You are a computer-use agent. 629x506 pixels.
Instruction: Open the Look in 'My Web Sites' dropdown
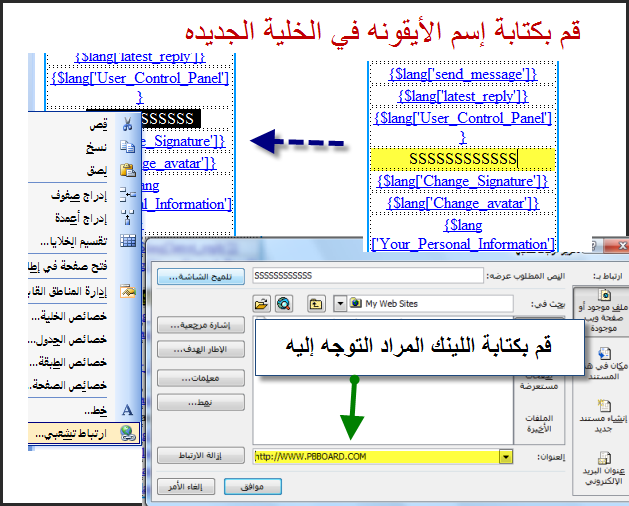tap(342, 302)
